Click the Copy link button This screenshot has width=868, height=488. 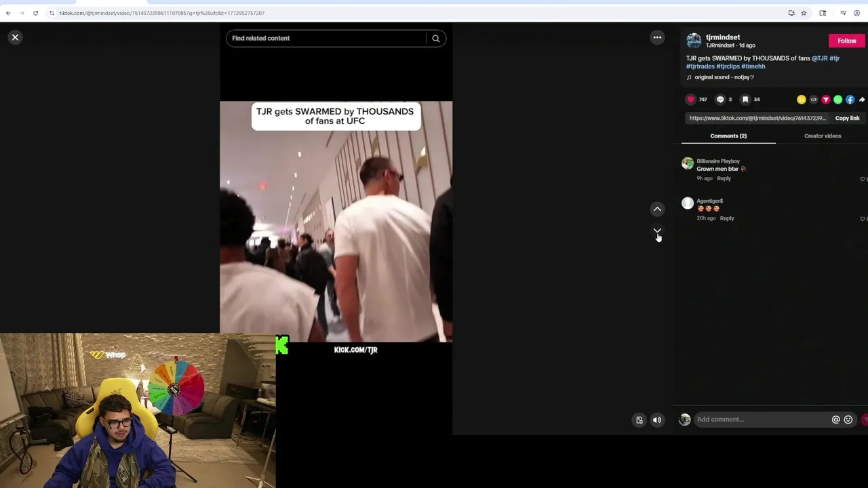847,118
